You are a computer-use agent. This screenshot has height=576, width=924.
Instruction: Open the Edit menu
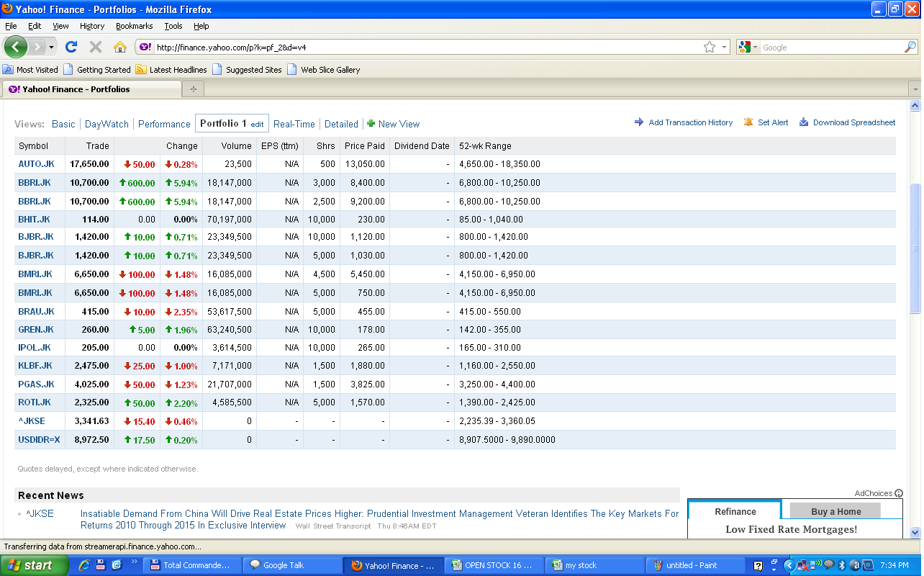(35, 26)
